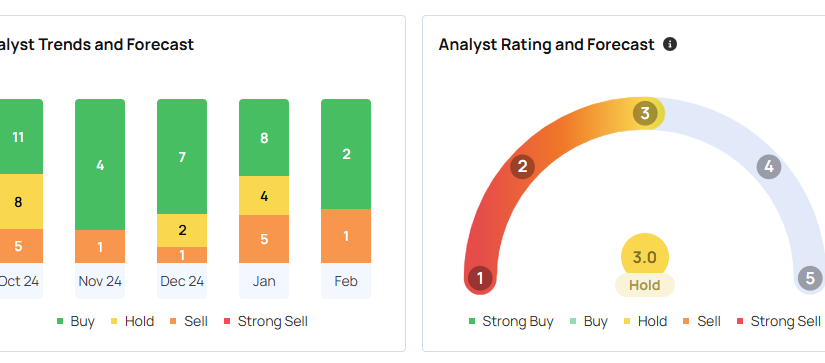Select gauge marker number 4
The height and width of the screenshot is (363, 825).
point(769,167)
